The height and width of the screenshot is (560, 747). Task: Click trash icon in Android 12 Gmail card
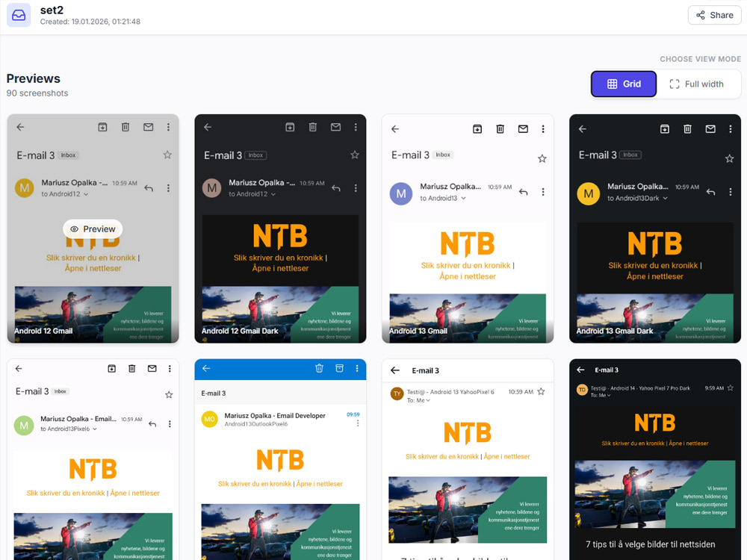[x=125, y=127]
